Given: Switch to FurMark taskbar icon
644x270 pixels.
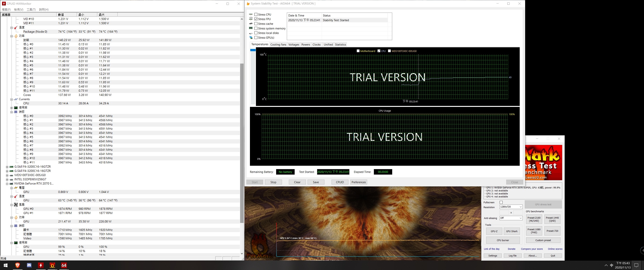Looking at the screenshot, I should pos(52,265).
